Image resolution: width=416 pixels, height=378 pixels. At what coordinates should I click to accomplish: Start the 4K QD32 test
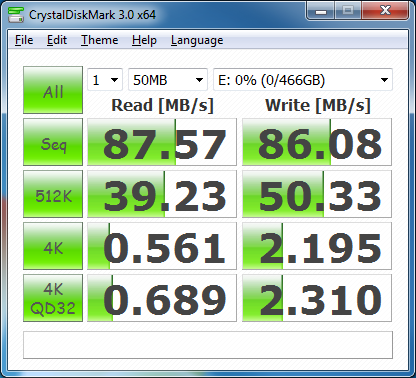(x=53, y=298)
